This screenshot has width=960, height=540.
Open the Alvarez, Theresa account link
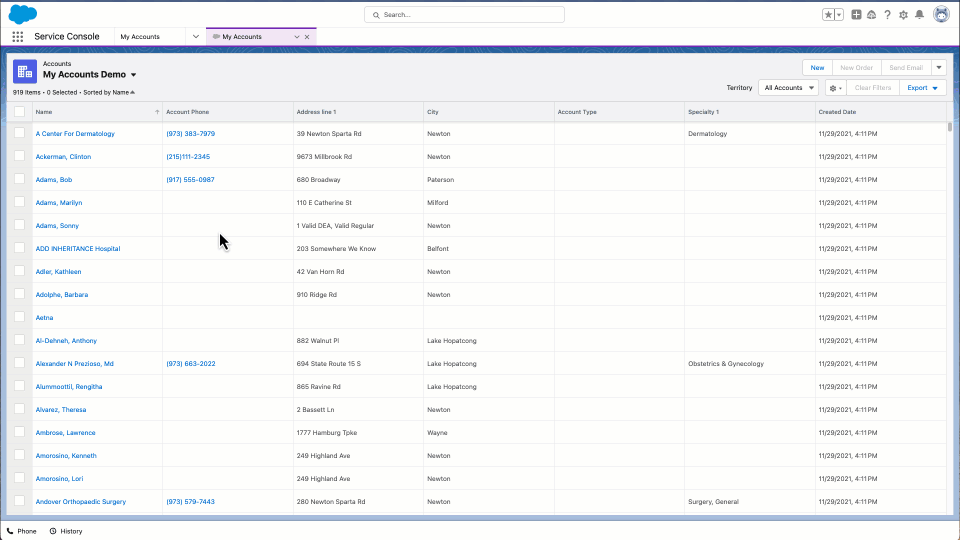[61, 410]
